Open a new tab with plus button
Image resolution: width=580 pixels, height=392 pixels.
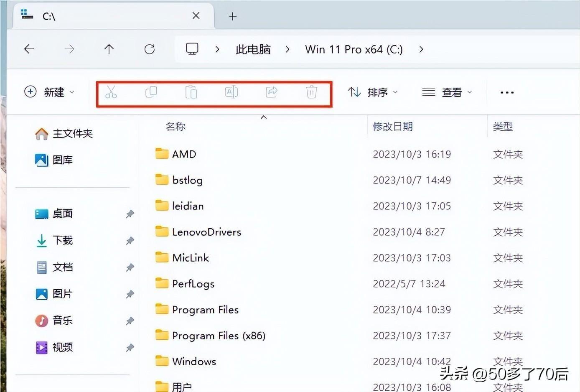[x=233, y=16]
